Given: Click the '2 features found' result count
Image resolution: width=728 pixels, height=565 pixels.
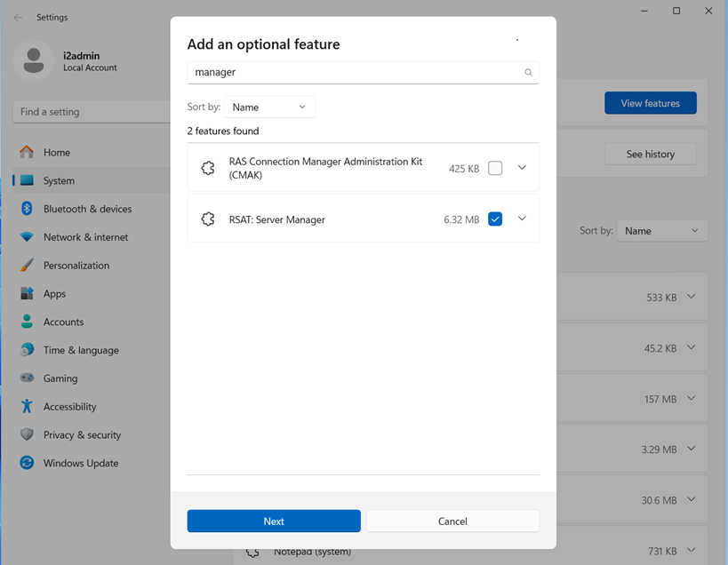Looking at the screenshot, I should [x=223, y=131].
